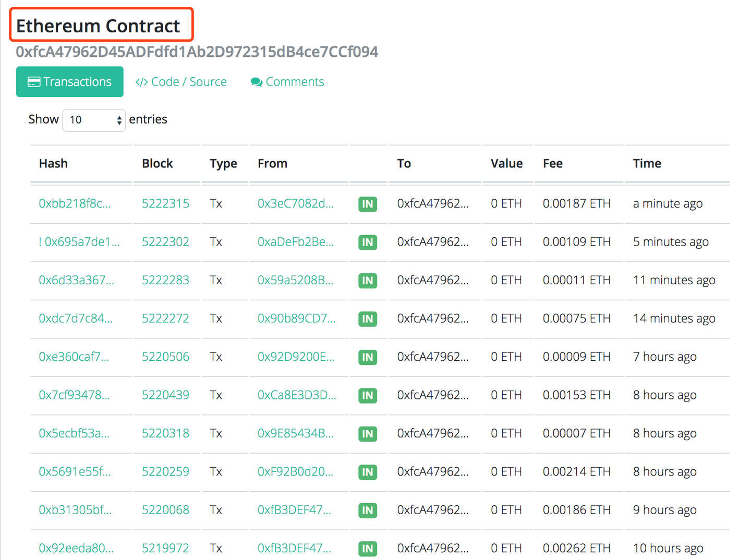Open recipient address 0xfcA47962 in the first row
The width and height of the screenshot is (751, 560).
click(434, 204)
